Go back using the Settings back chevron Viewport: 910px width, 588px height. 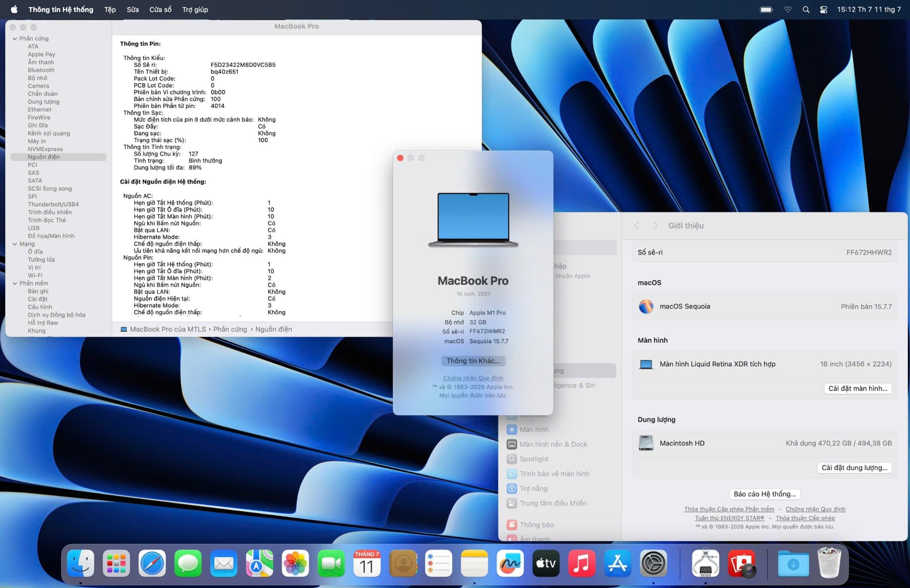[637, 226]
